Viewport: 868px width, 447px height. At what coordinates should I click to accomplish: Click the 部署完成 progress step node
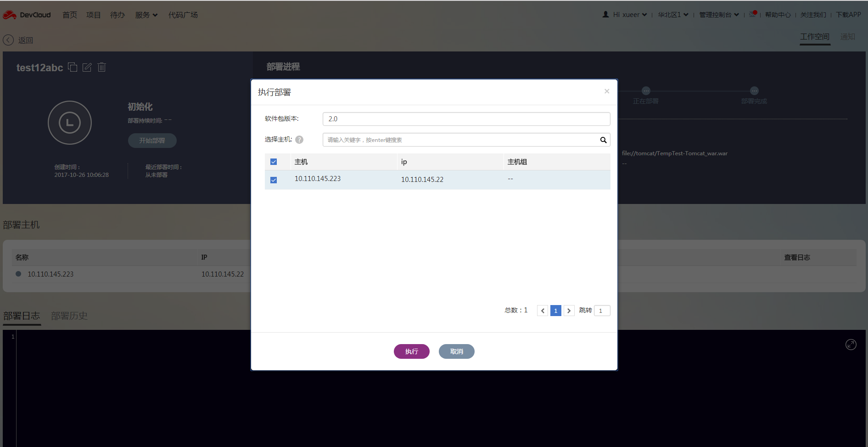754,91
